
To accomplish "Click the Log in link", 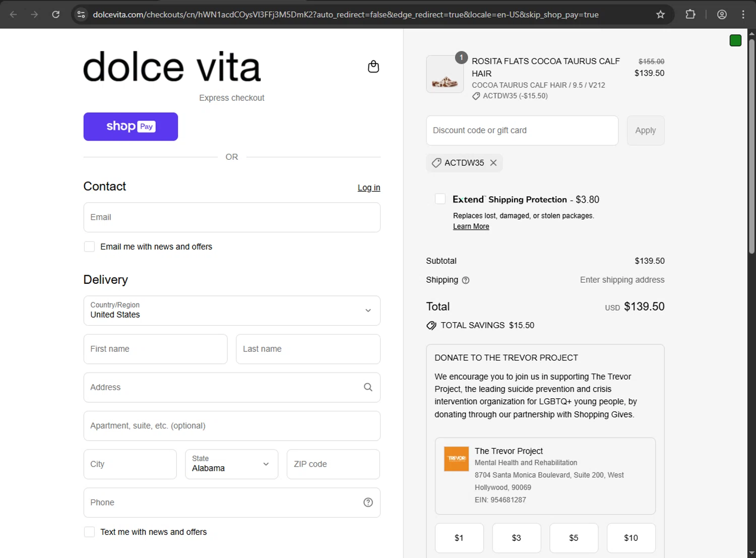I will click(369, 188).
